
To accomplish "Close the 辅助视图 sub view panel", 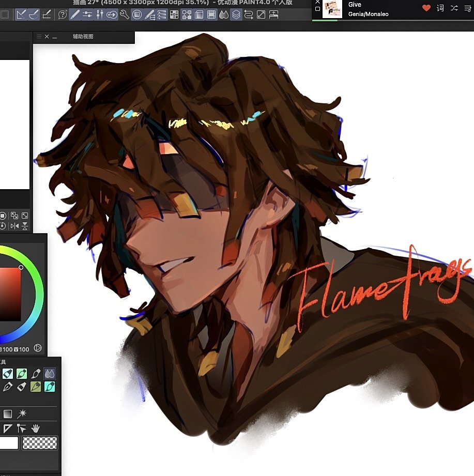I will [47, 36].
